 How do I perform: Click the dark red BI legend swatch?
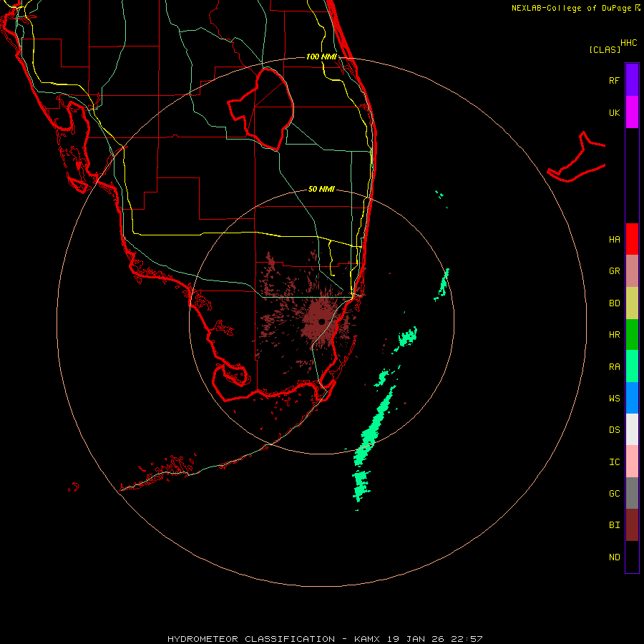coord(632,525)
